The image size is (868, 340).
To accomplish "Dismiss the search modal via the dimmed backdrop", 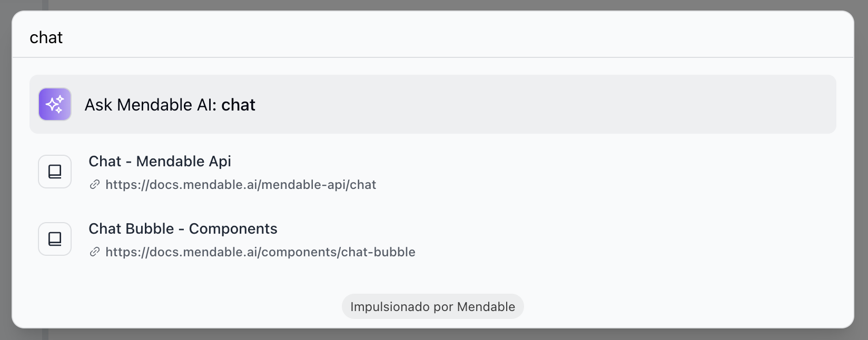I will (x=861, y=335).
